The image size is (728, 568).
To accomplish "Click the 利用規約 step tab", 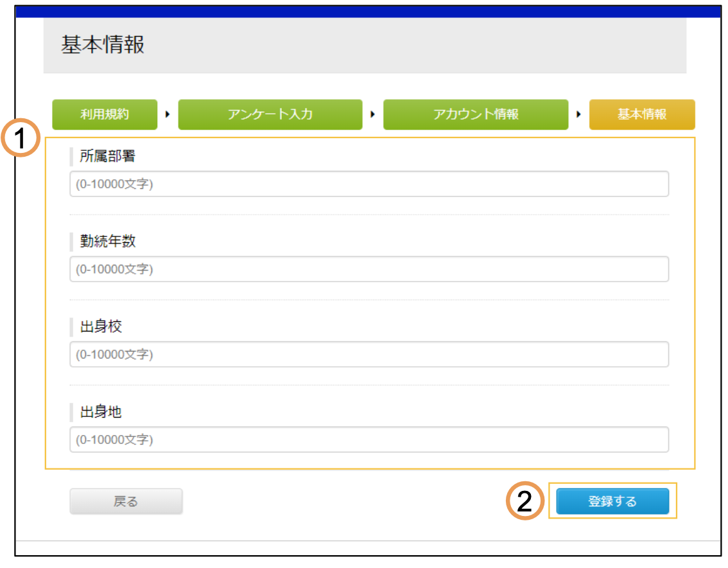I will 105,114.
